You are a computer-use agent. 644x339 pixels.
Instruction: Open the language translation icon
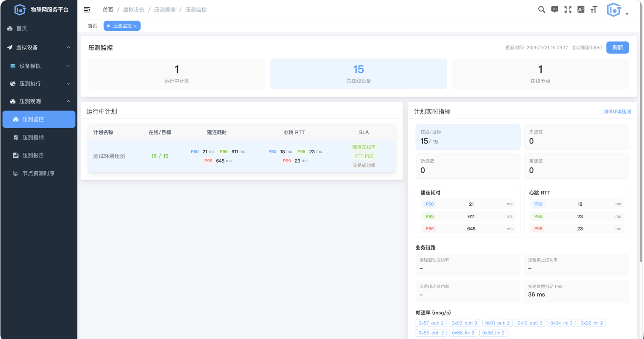tap(581, 9)
